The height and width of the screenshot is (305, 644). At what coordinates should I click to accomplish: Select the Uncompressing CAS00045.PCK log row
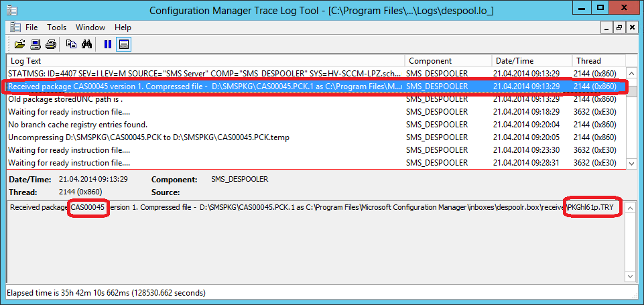coord(316,137)
